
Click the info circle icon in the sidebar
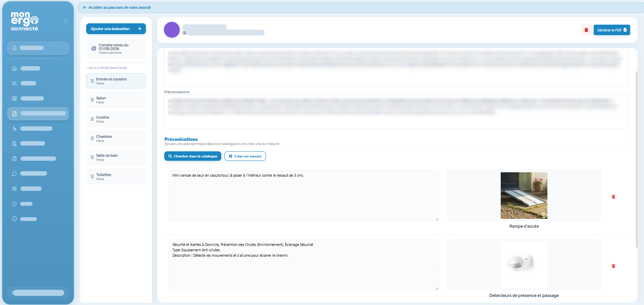[15, 219]
